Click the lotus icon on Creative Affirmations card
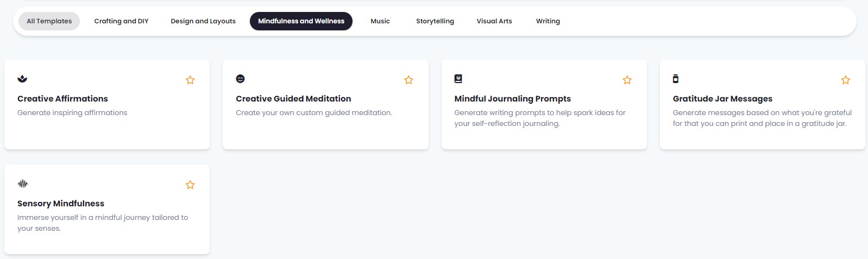This screenshot has height=259, width=868. tap(22, 79)
